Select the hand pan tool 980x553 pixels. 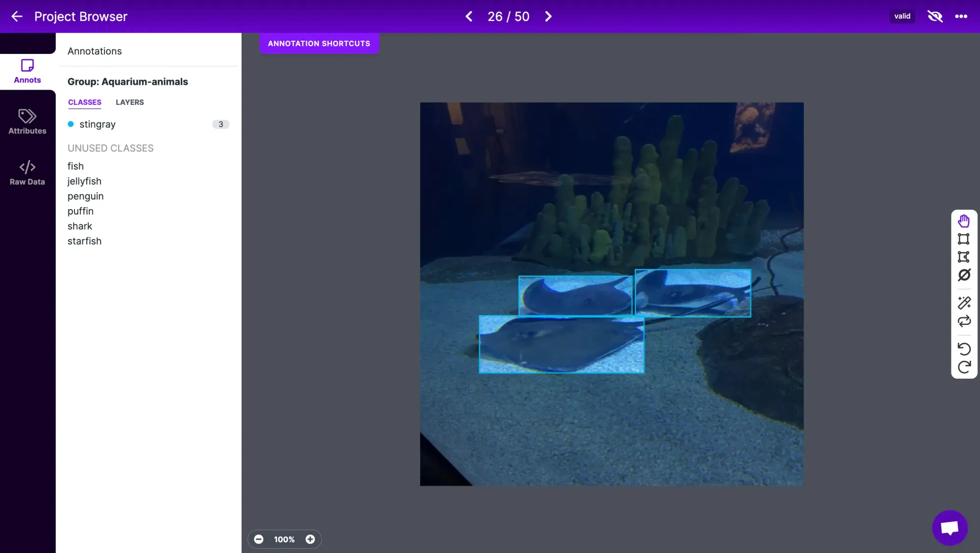(964, 221)
